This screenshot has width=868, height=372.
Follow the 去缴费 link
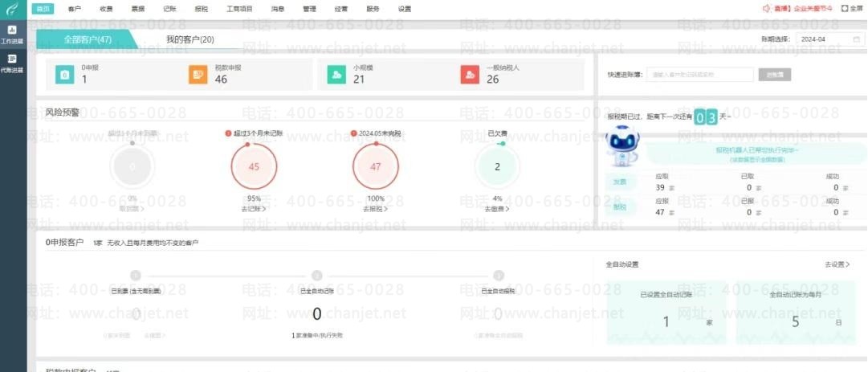point(497,209)
